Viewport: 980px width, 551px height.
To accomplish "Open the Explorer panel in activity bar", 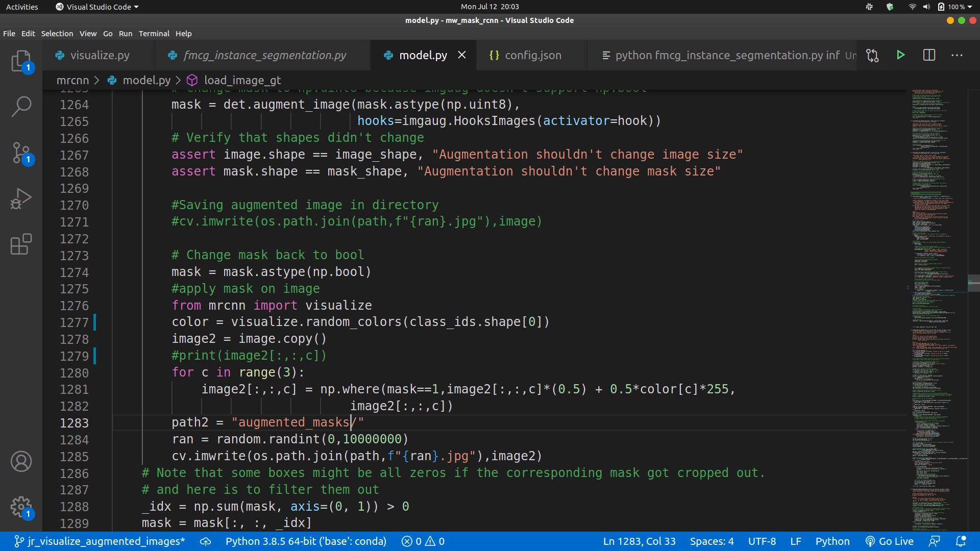I will 21,61.
